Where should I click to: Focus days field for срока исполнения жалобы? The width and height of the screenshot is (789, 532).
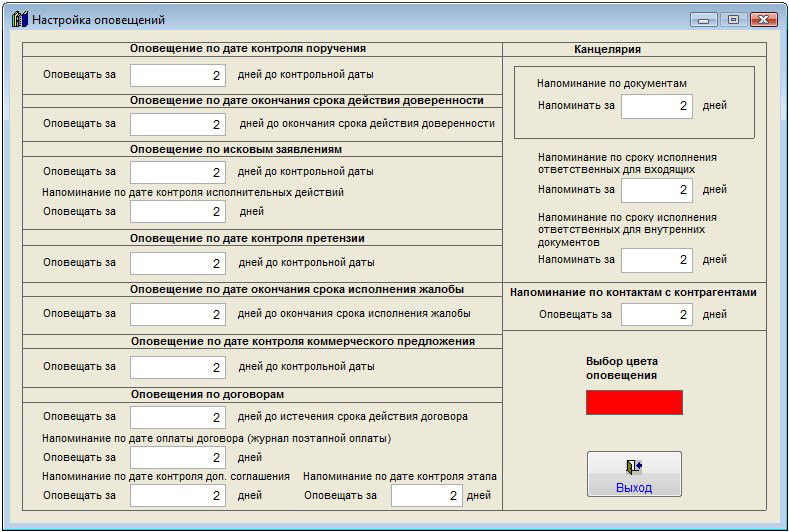[178, 314]
